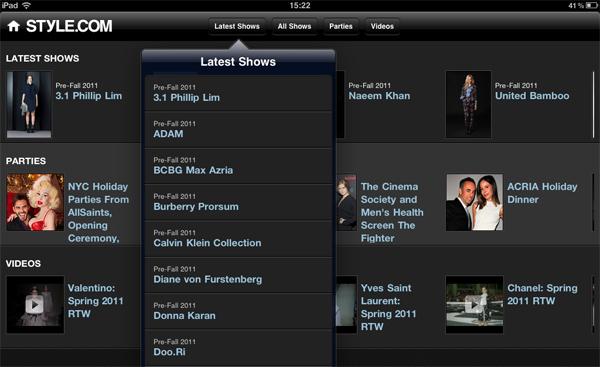This screenshot has height=367, width=600.
Task: Select Diane von Furstenberg in the list
Action: coord(238,275)
